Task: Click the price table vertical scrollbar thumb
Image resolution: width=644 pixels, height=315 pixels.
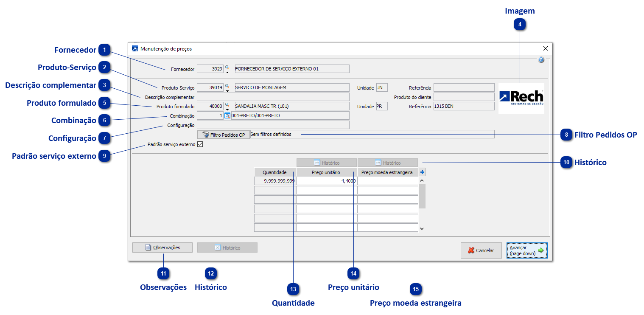Action: pos(422,196)
